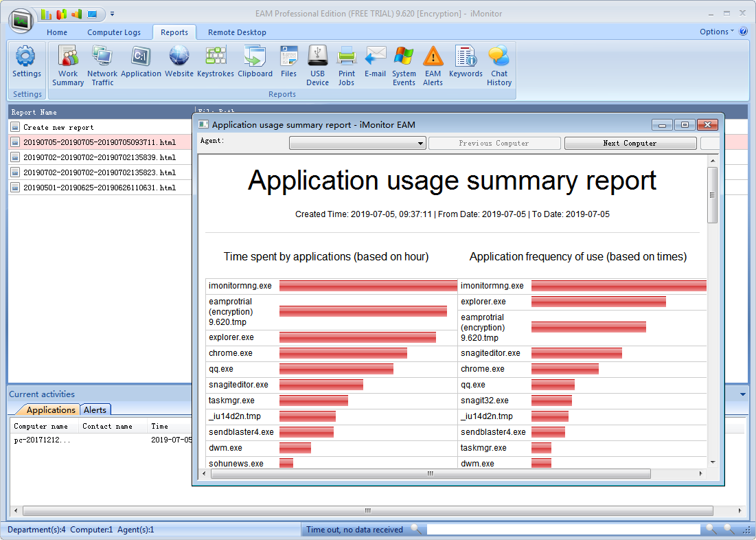Open the Print Jobs report
This screenshot has height=540, width=756.
coord(346,66)
